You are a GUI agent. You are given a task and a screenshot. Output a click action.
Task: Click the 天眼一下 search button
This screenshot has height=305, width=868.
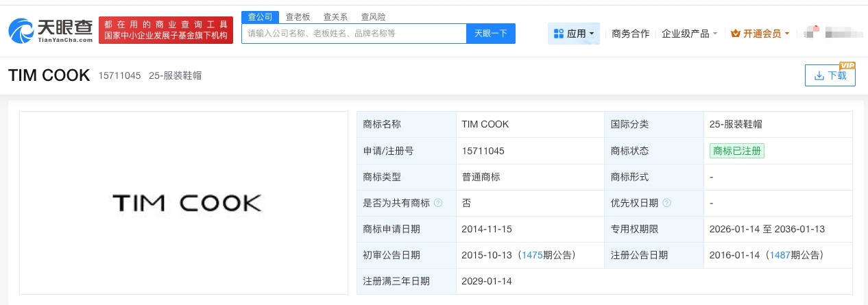(x=491, y=33)
